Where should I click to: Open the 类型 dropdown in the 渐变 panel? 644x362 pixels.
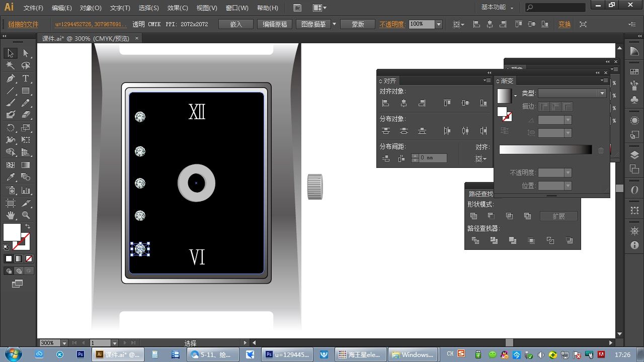click(602, 94)
